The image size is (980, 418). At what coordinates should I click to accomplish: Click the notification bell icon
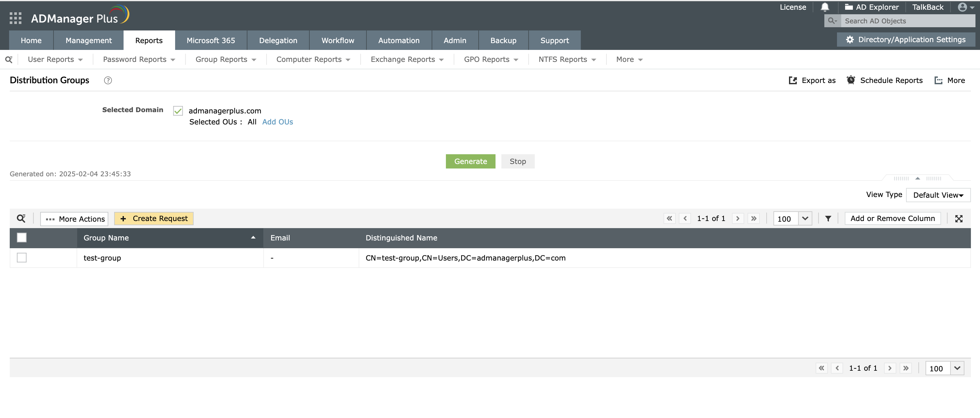(x=825, y=7)
